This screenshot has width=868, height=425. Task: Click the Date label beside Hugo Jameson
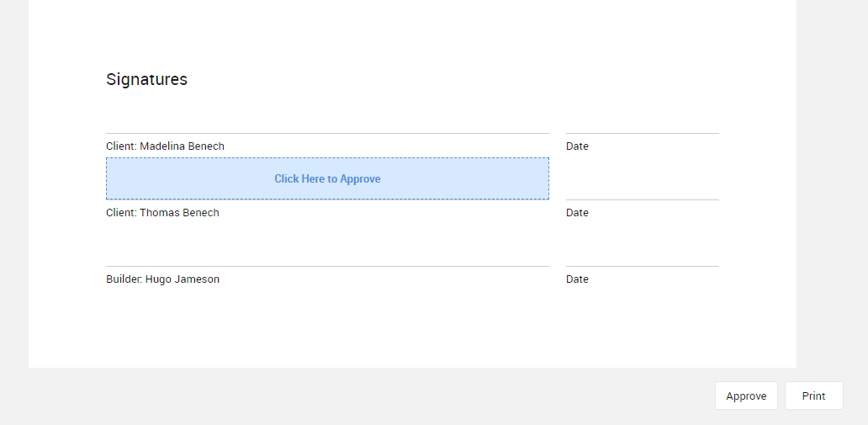[x=577, y=279]
